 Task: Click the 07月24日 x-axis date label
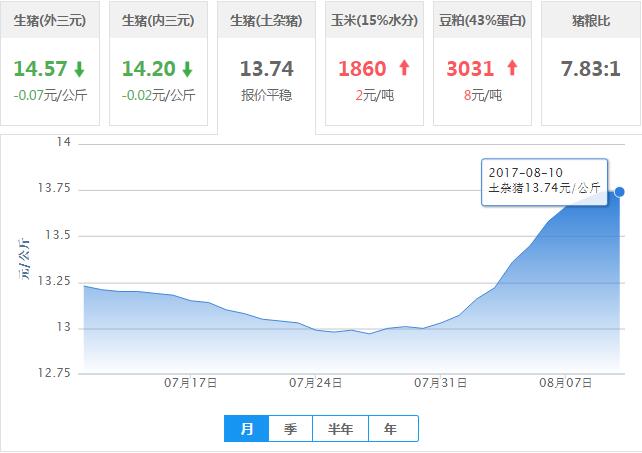click(316, 382)
